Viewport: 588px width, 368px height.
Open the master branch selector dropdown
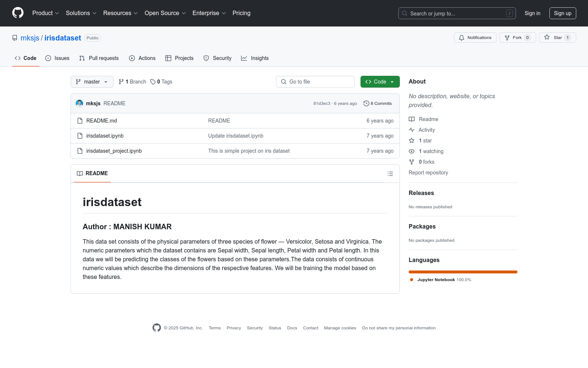coord(92,82)
